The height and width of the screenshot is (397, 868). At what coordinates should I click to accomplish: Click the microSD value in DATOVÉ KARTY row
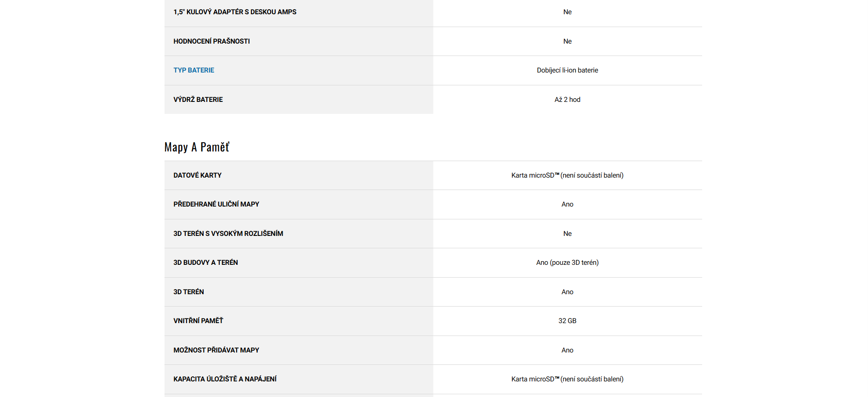(x=567, y=175)
